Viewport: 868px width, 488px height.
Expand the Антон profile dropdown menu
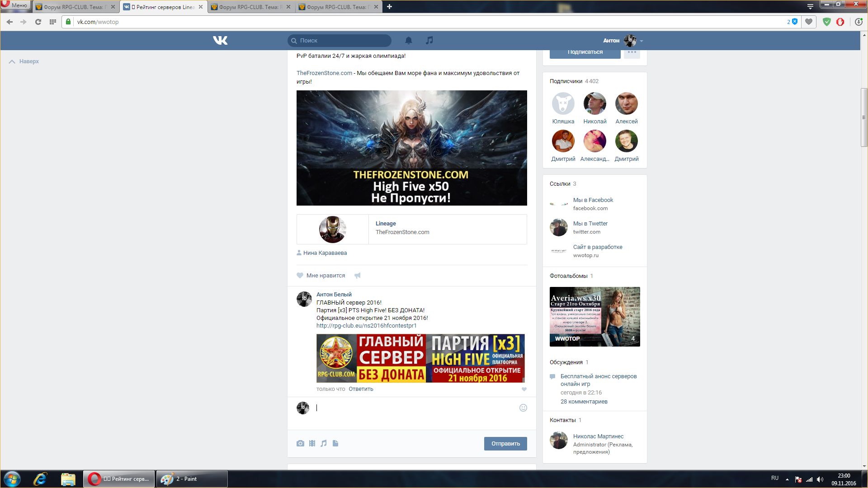(642, 41)
